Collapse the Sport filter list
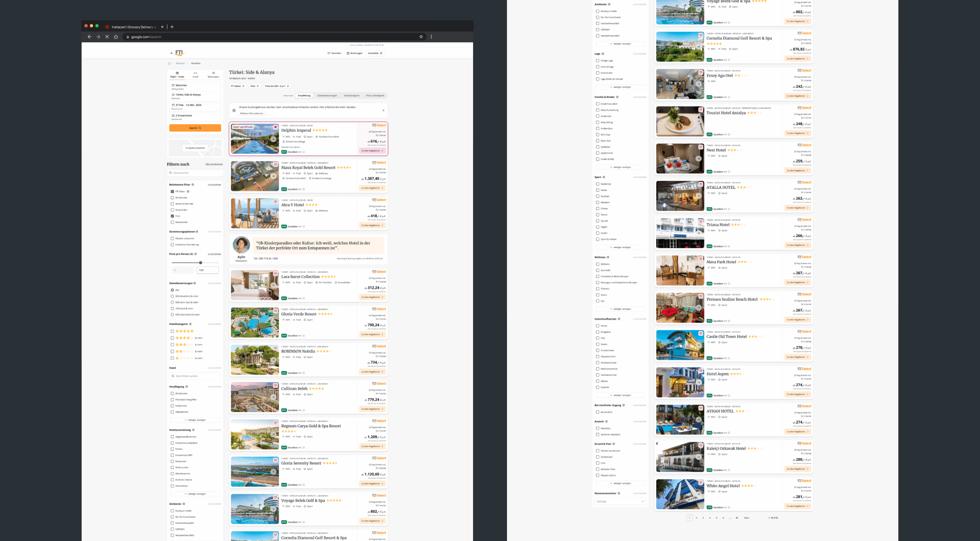Screen dimensions: 980x541 pos(620,247)
